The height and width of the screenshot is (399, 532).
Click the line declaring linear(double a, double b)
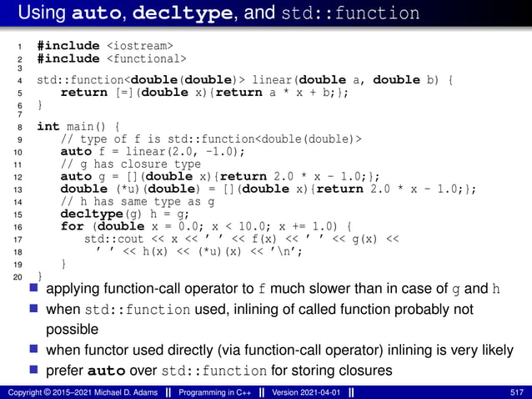click(x=244, y=80)
